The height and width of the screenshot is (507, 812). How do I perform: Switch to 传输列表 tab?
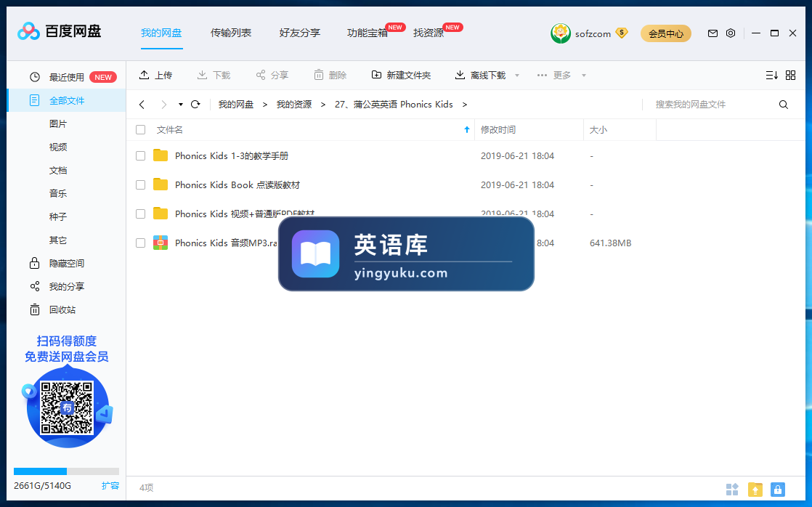pos(230,33)
